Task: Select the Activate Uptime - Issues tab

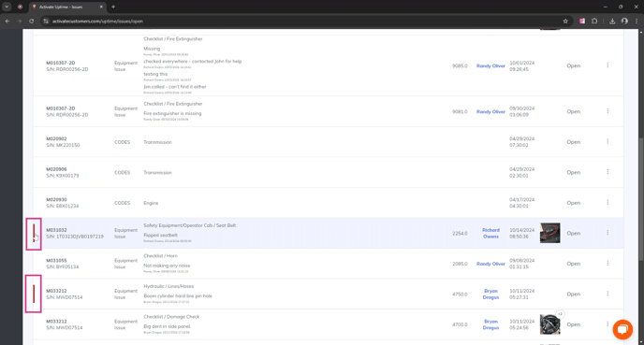Action: click(x=67, y=7)
